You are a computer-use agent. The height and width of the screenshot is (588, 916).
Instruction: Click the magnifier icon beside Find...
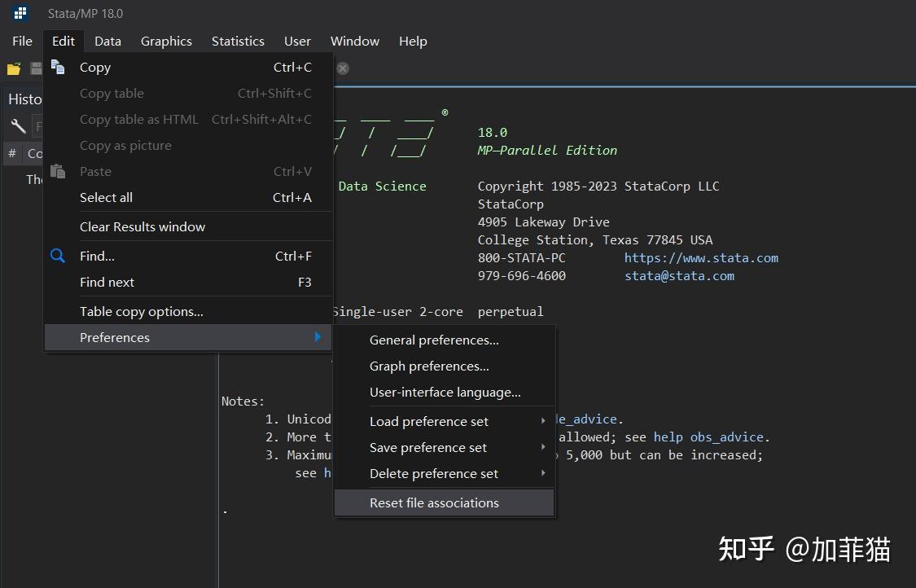pyautogui.click(x=58, y=256)
